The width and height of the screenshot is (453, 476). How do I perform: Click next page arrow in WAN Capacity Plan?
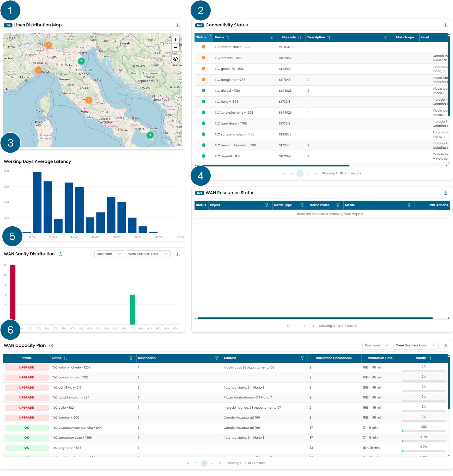pyautogui.click(x=212, y=463)
